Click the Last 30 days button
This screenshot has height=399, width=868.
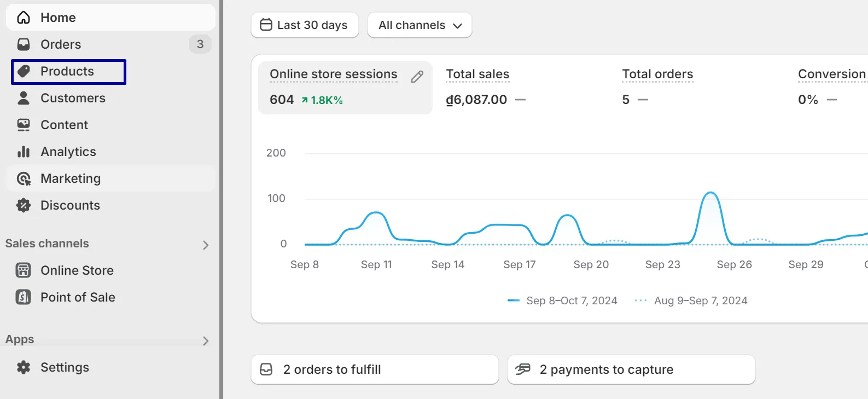point(305,25)
